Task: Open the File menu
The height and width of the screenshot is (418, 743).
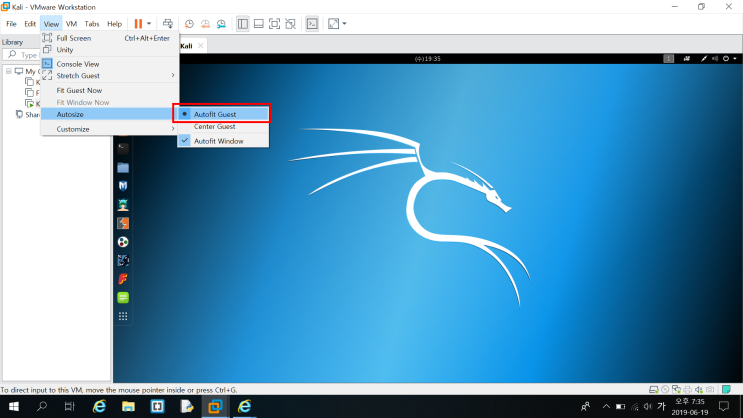Action: point(11,24)
